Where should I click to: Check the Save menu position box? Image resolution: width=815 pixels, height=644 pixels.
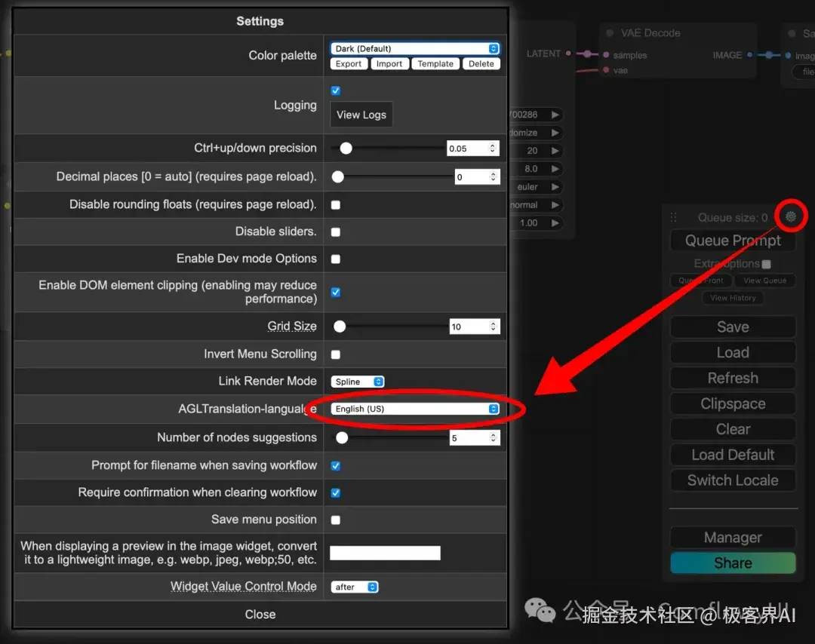click(x=336, y=520)
